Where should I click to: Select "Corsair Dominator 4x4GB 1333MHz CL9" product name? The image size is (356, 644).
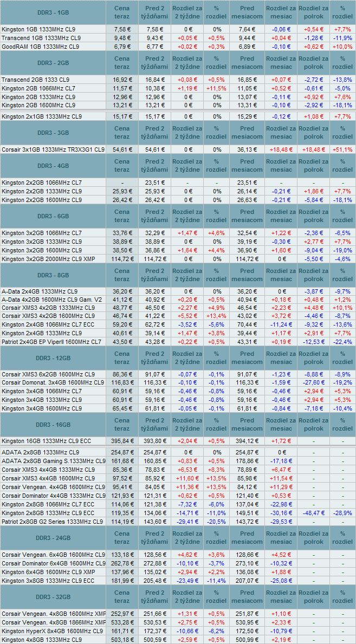pos(53,495)
